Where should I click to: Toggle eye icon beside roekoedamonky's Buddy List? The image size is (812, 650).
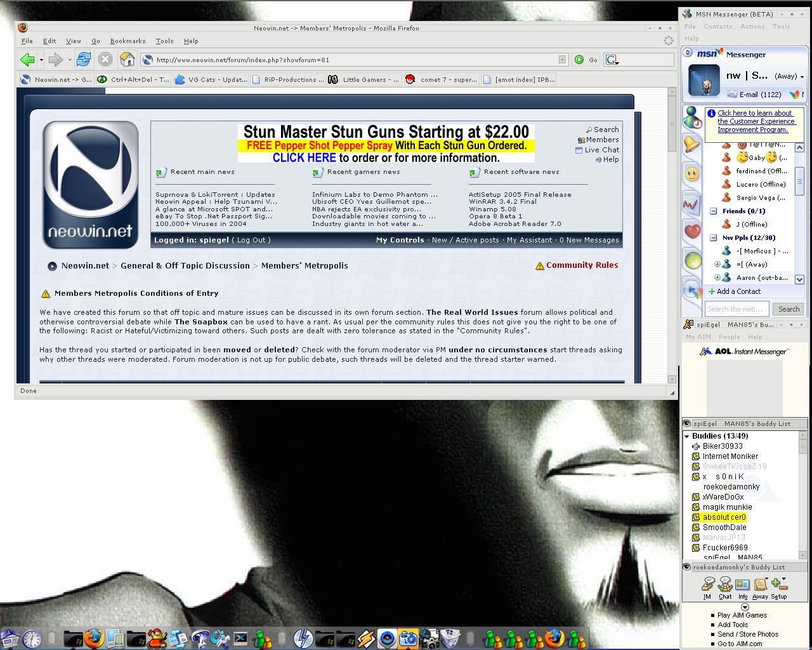pyautogui.click(x=686, y=567)
